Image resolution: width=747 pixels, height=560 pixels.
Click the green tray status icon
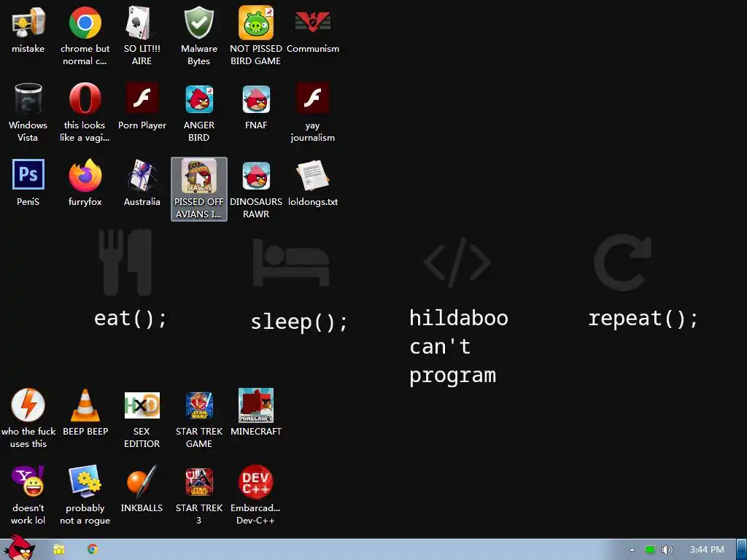650,550
